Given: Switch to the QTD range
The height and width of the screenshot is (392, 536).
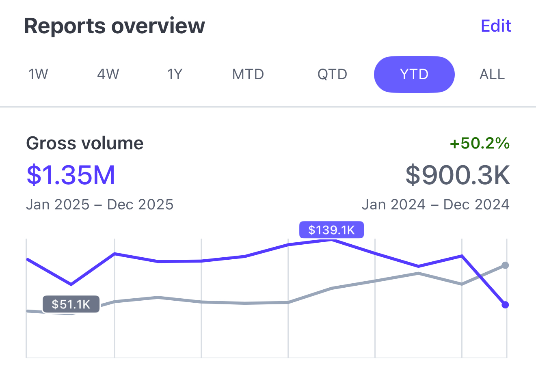Looking at the screenshot, I should pos(332,74).
